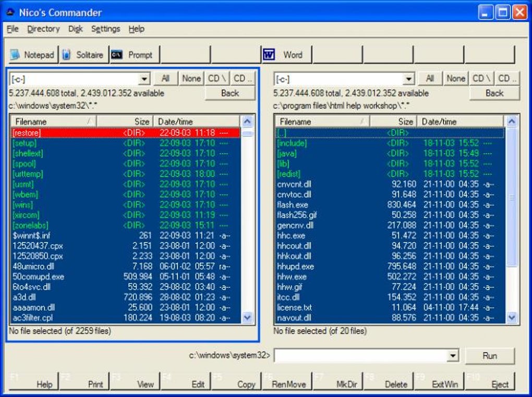Click CD .. button in right panel
Screen dimensions: 532x397
pyautogui.click(x=507, y=79)
